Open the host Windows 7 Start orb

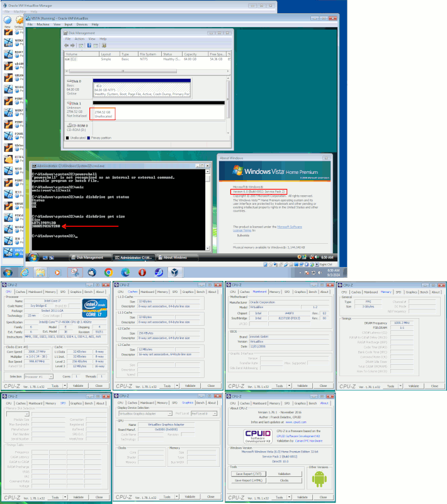pos(8,273)
